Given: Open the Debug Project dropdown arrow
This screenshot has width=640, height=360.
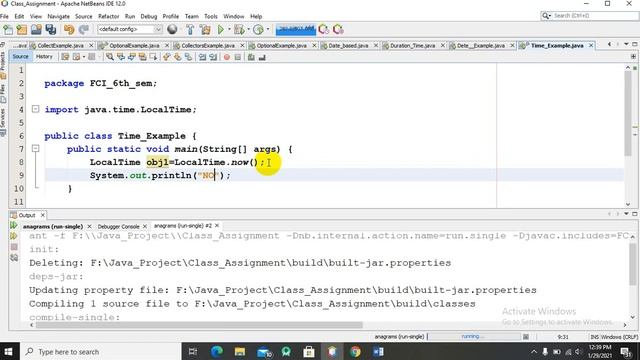Looking at the screenshot, I should [x=248, y=29].
